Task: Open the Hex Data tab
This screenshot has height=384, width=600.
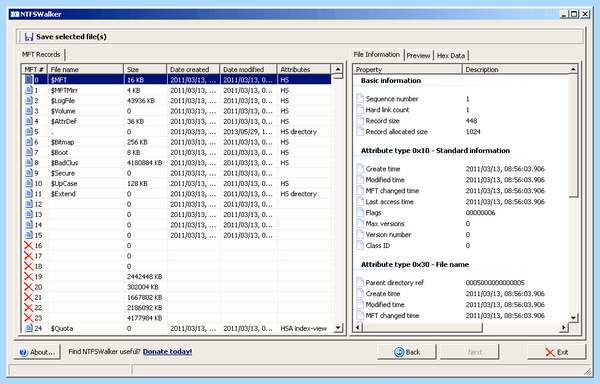Action: coord(451,55)
